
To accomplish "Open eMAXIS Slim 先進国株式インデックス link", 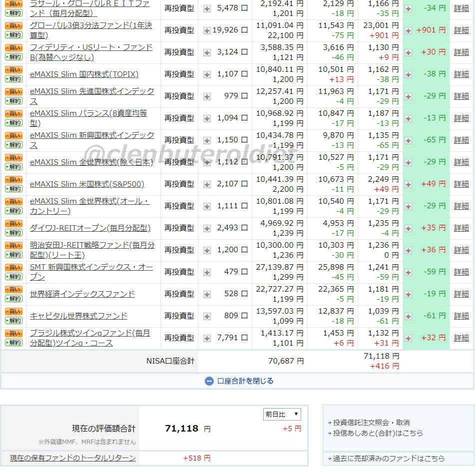I will 92,96.
